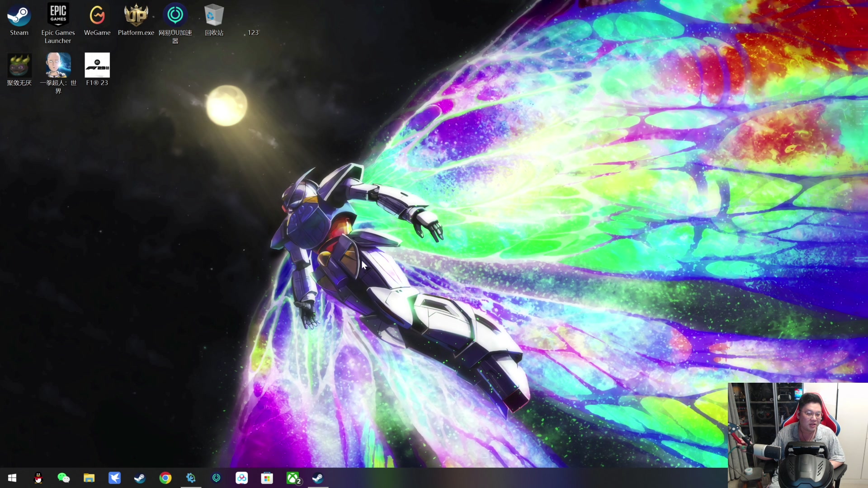Select the Platform.exe desktop icon
This screenshot has width=868, height=488.
coord(136,20)
